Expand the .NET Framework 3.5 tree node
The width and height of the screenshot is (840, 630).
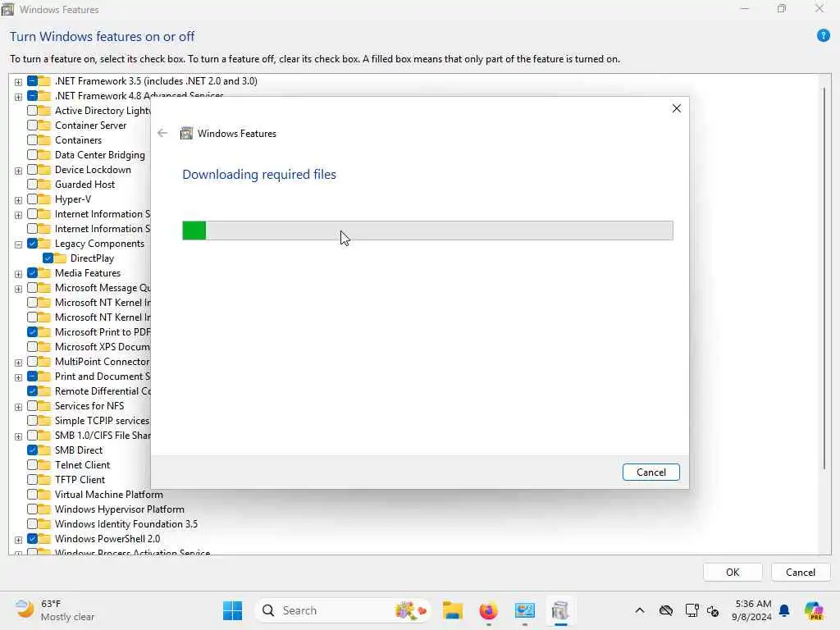click(18, 82)
